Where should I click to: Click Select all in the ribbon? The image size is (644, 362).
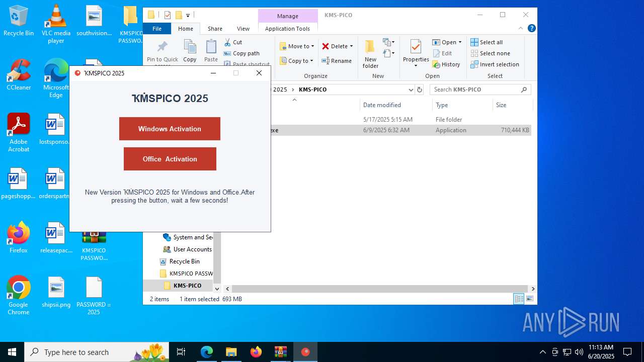(487, 42)
